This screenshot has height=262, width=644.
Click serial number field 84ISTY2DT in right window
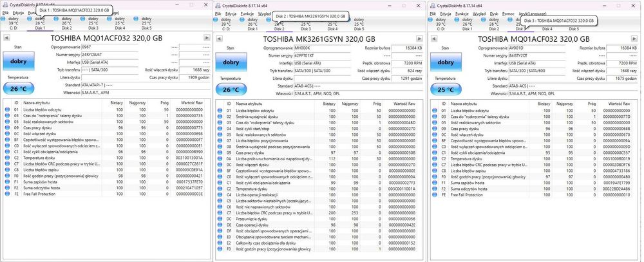537,55
